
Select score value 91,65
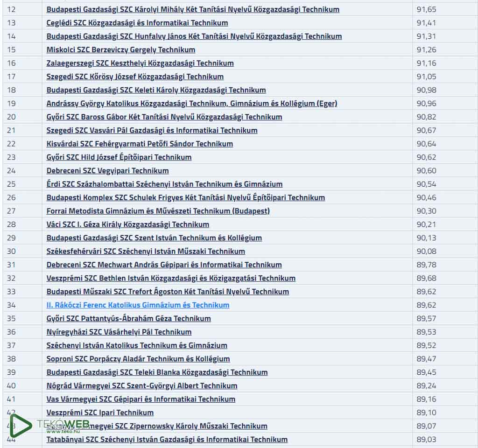point(426,9)
